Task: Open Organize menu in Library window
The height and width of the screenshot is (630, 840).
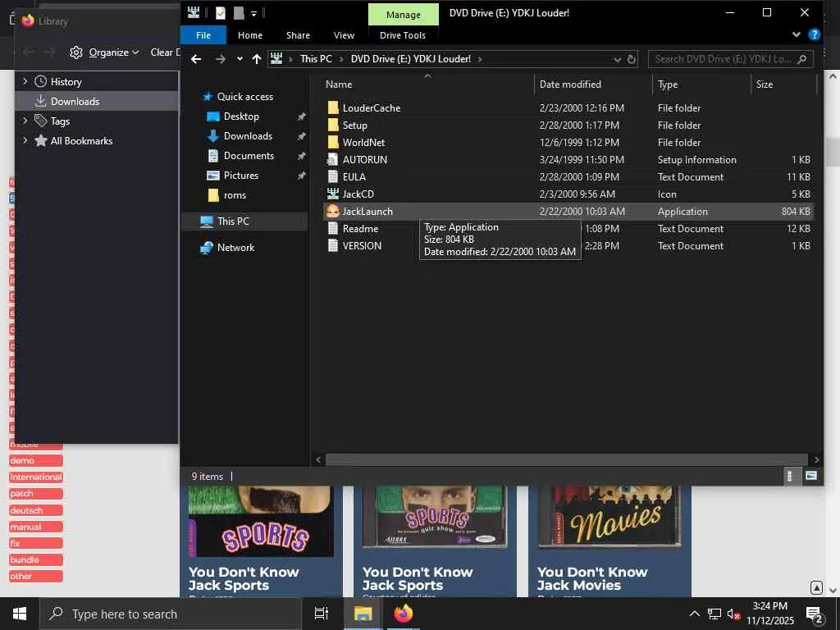Action: click(x=104, y=52)
